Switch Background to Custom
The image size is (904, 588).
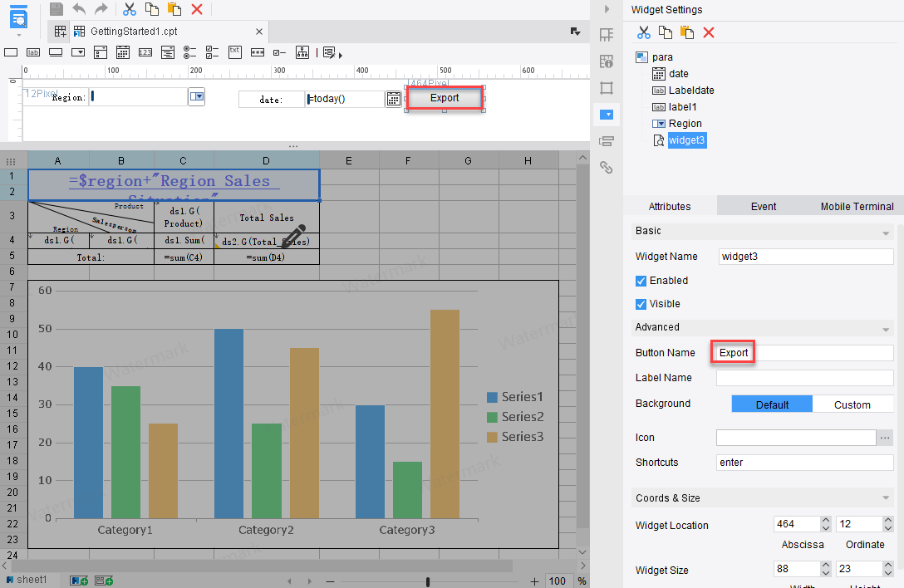[x=852, y=404]
